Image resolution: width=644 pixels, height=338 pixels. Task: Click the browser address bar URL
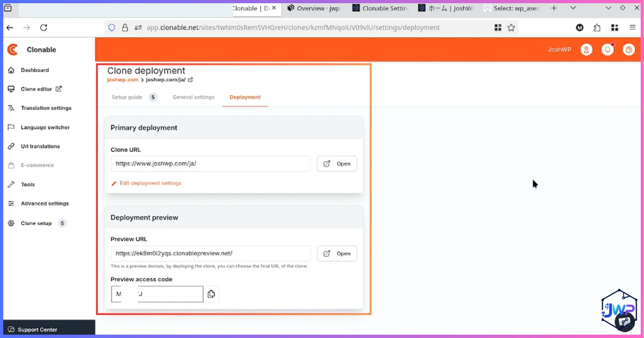(293, 27)
